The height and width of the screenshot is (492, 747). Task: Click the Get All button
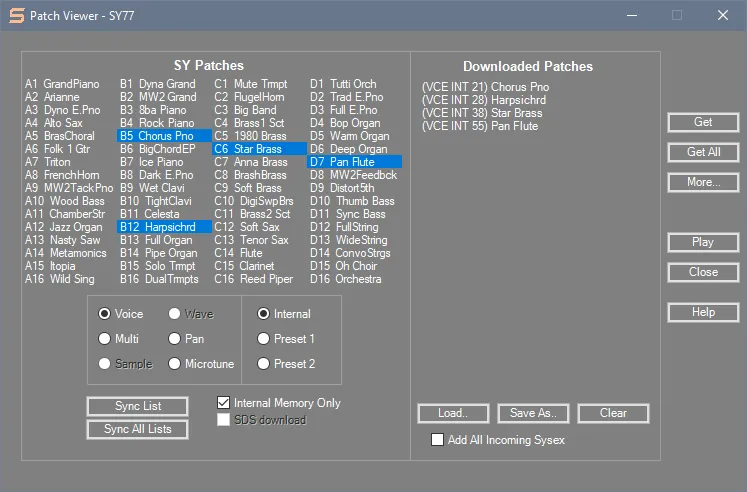(x=703, y=152)
